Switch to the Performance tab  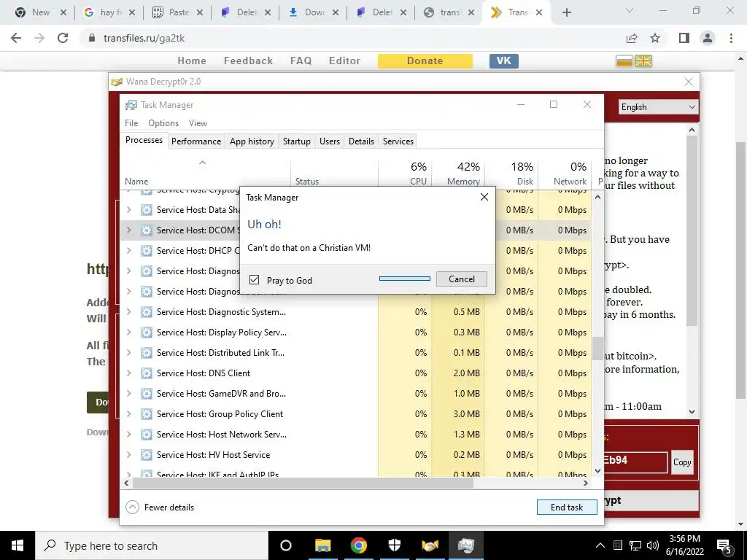(196, 141)
